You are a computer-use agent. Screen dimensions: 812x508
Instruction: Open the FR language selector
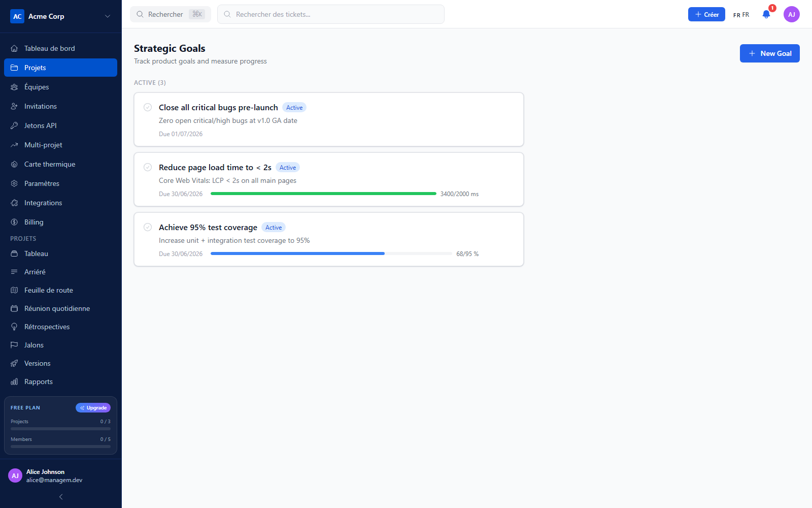[741, 15]
